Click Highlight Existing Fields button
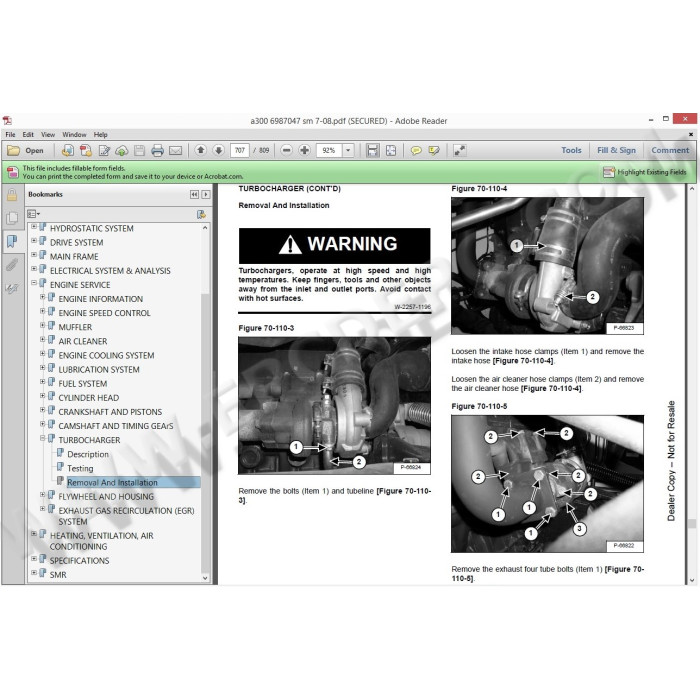This screenshot has height=700, width=700. point(645,172)
